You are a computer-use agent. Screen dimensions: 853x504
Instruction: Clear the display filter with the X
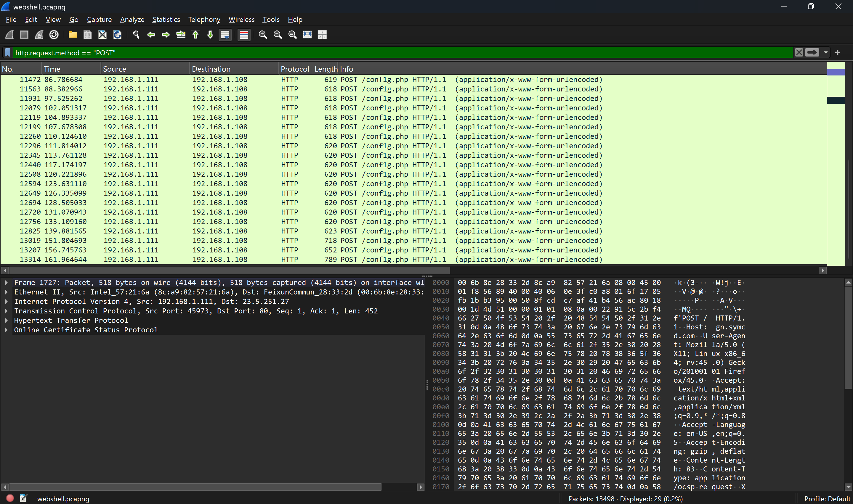(x=799, y=53)
